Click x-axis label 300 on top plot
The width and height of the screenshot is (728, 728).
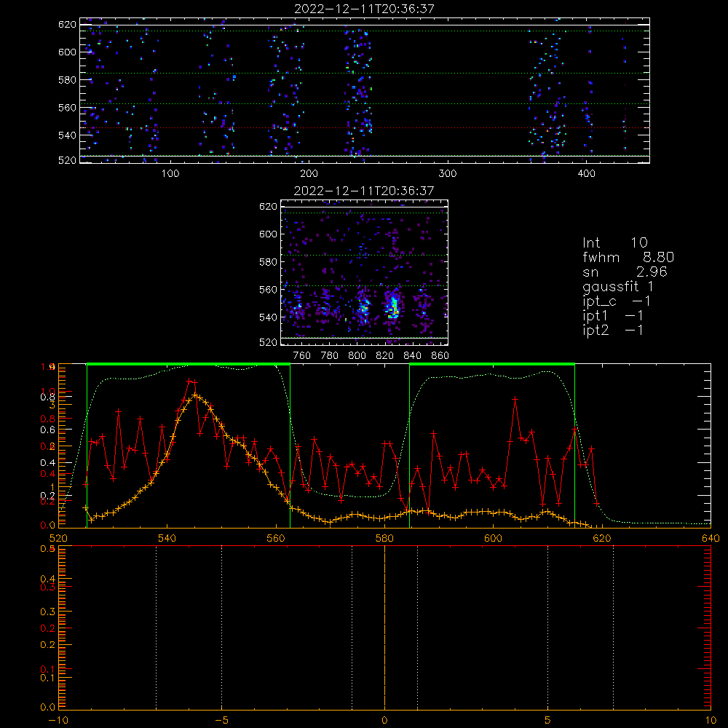coord(448,174)
